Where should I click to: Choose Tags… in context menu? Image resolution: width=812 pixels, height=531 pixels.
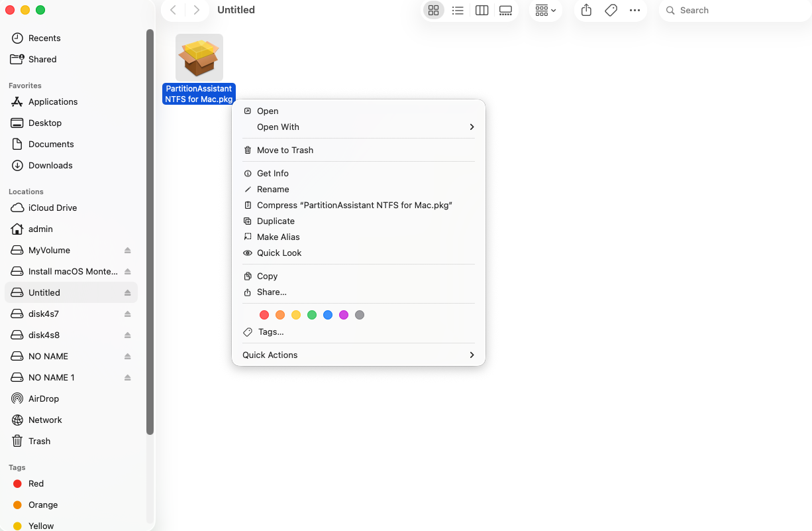pos(358,331)
